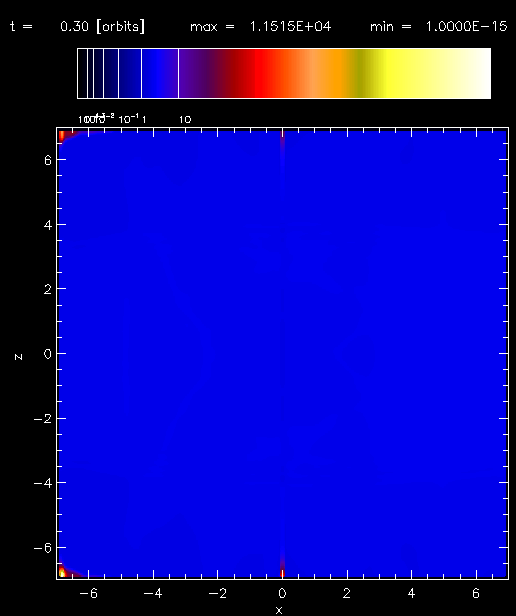Click the olive-green stripe in the colorbar

[x=360, y=73]
